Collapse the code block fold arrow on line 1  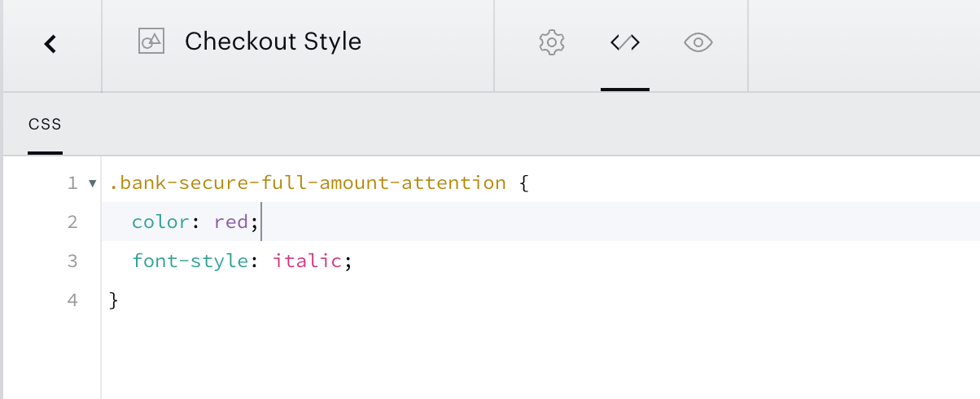(x=92, y=183)
